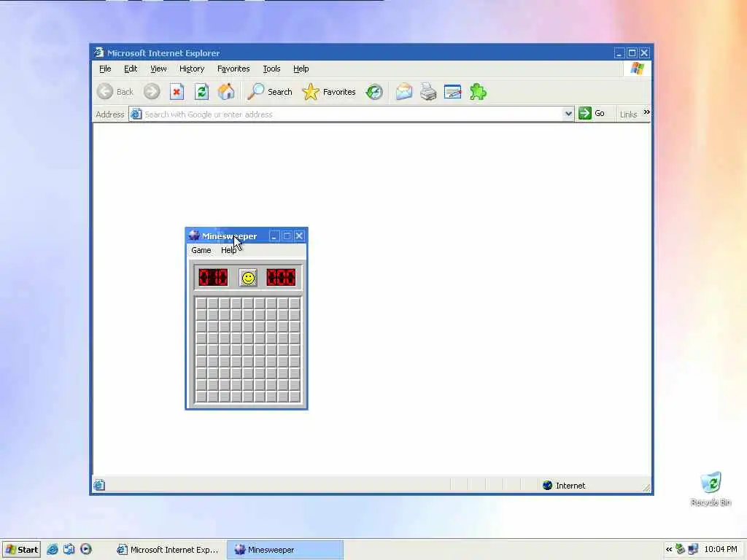
Task: Click the Internet Explorer title bar icon
Action: 98,52
